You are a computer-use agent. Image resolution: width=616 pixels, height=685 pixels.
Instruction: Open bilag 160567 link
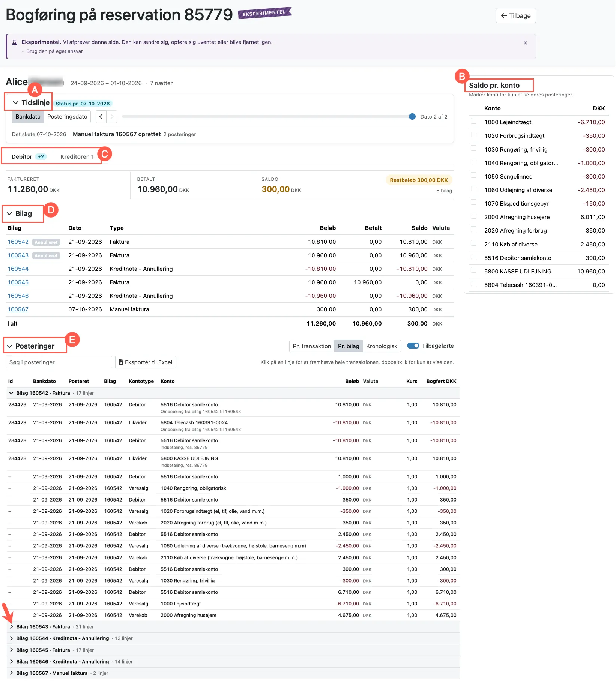point(18,309)
